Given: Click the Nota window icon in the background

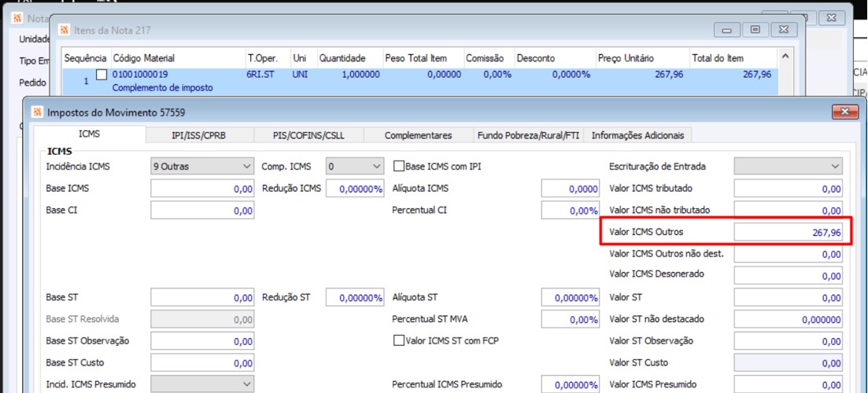Looking at the screenshot, I should (18, 18).
